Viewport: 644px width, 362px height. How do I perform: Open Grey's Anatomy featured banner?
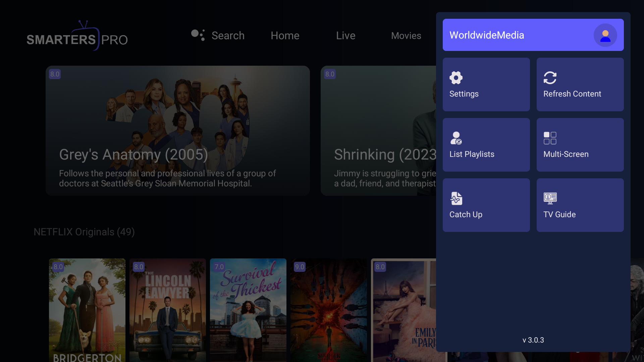tap(178, 131)
